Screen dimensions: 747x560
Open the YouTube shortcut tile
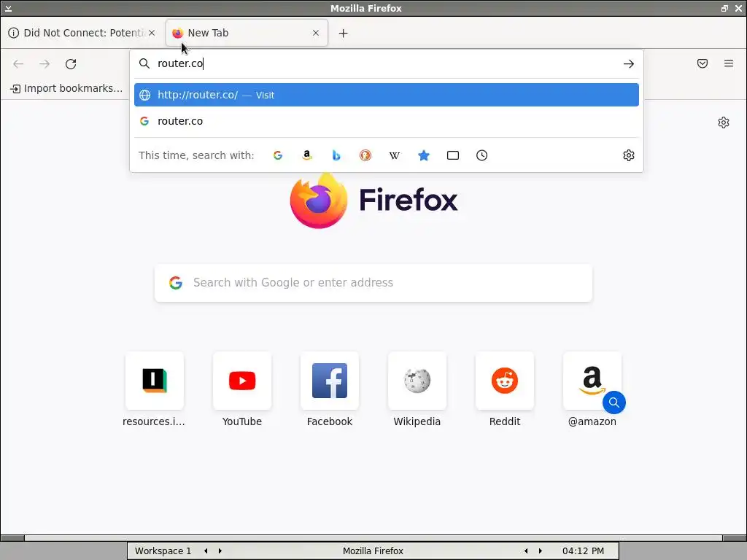[242, 381]
